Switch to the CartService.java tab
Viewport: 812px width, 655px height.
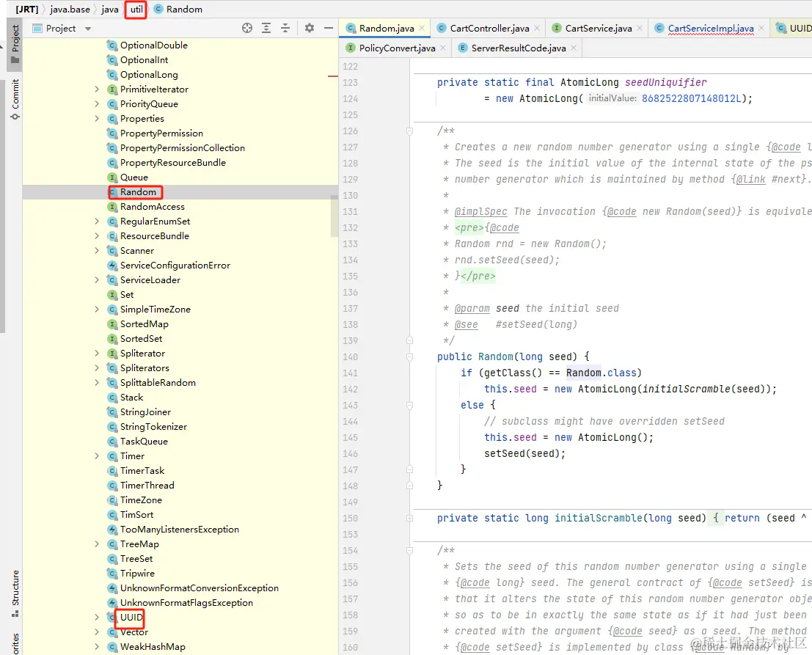coord(598,29)
